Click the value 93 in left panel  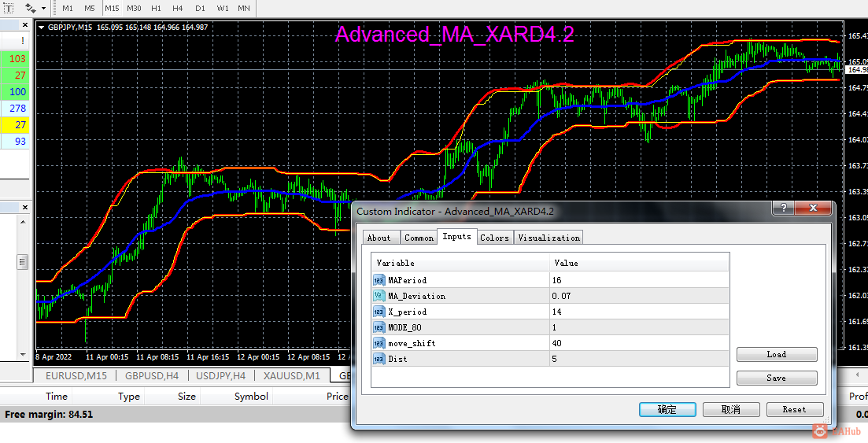[x=20, y=141]
